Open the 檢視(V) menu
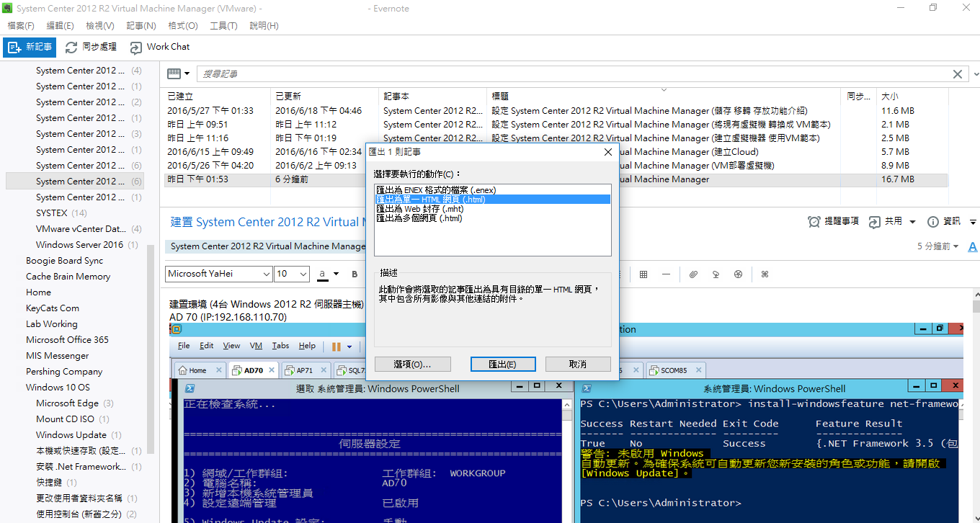The width and height of the screenshot is (980, 523). pos(100,26)
